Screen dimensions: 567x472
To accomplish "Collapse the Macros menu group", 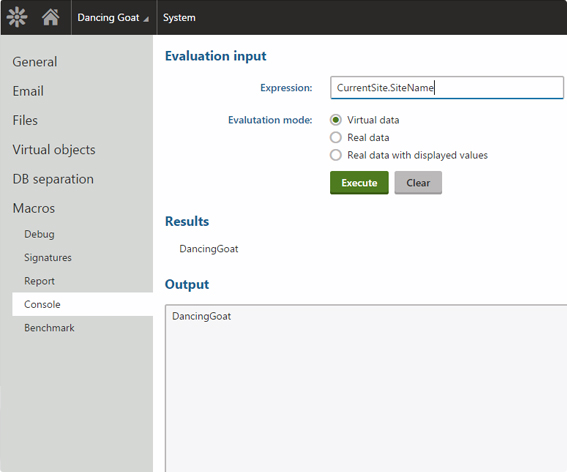I will pyautogui.click(x=34, y=208).
